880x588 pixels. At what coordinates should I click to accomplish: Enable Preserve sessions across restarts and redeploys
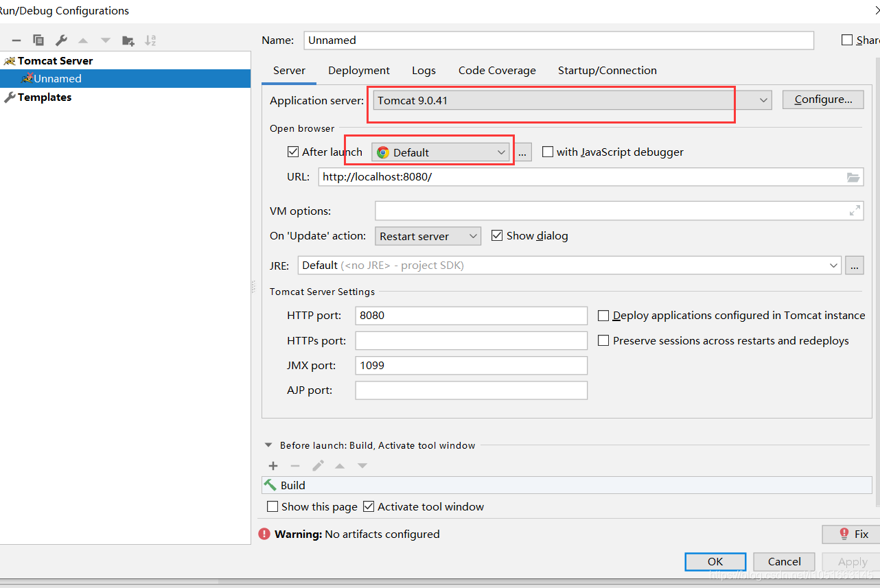point(603,340)
